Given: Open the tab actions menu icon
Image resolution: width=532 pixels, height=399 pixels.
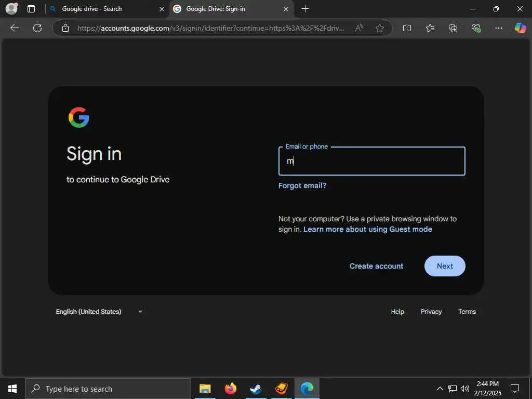Looking at the screenshot, I should pyautogui.click(x=31, y=9).
